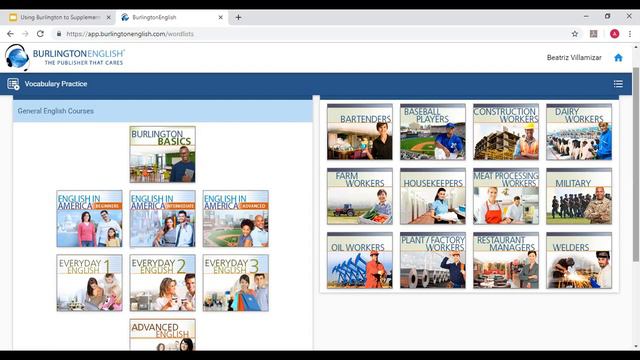Screen dimensions: 640x360
Task: Select the BurlingtonEnglish browser tab
Action: point(171,18)
